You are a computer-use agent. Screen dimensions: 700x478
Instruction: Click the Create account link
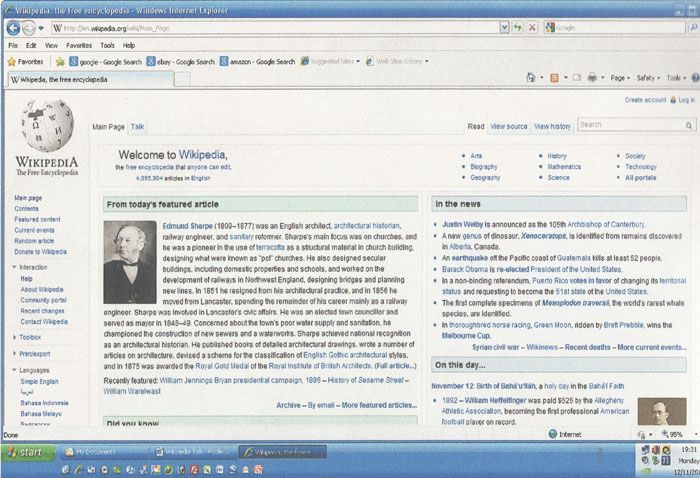(645, 100)
